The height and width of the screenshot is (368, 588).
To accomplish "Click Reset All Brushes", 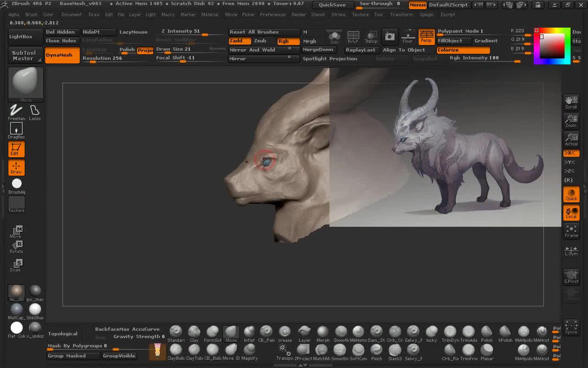I will 264,32.
